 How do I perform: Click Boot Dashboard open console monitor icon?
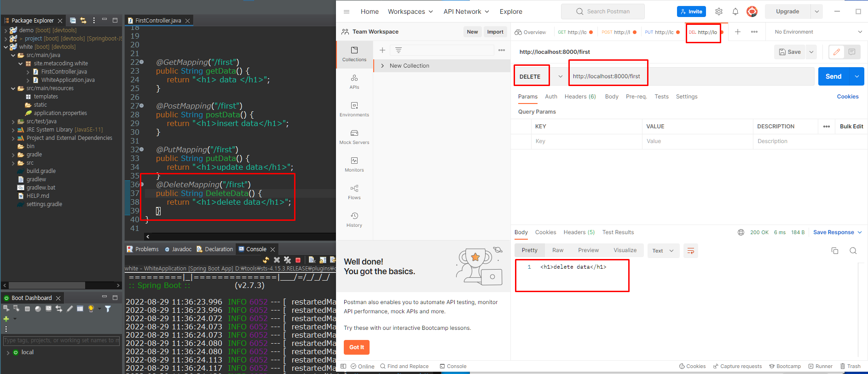pos(48,309)
